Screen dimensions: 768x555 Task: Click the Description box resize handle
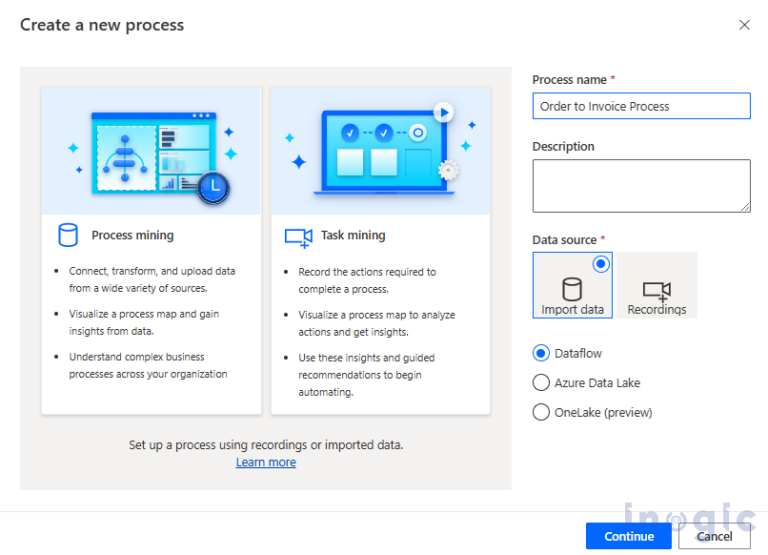[x=744, y=206]
